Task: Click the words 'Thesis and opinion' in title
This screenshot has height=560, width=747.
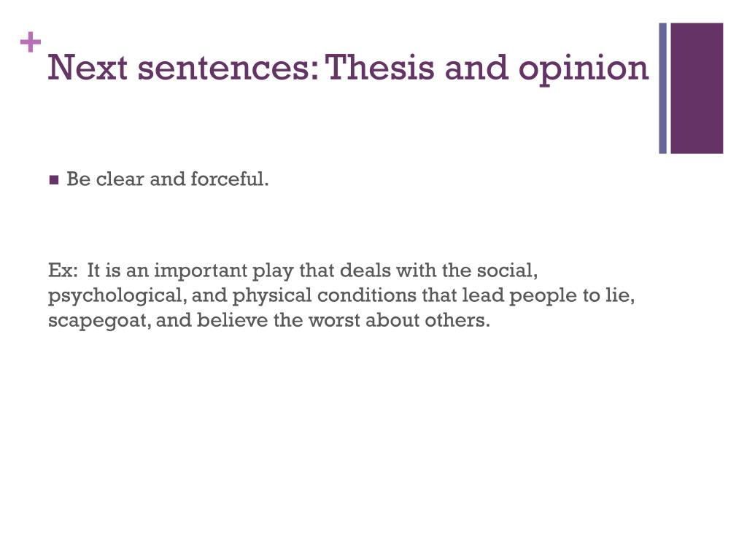Action: (x=487, y=69)
